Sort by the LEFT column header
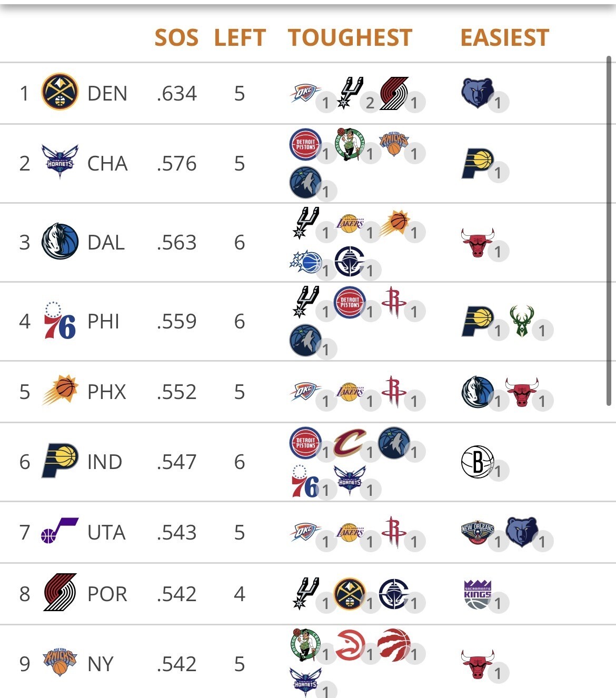The height and width of the screenshot is (698, 616). pyautogui.click(x=240, y=38)
